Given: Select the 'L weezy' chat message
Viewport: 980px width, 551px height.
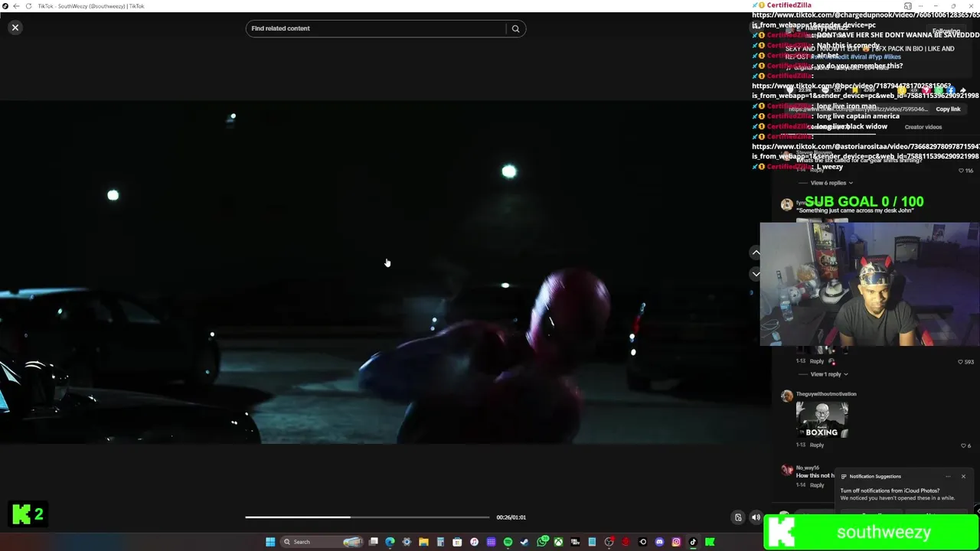Looking at the screenshot, I should pos(830,166).
